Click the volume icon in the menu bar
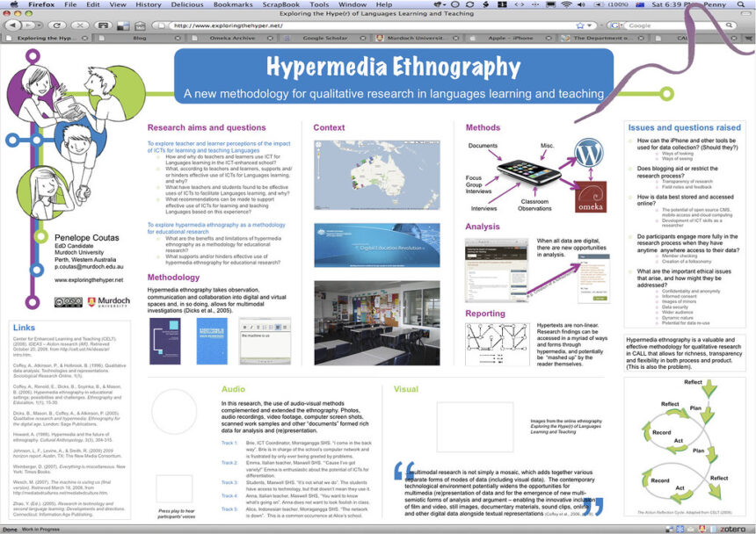 coord(581,4)
